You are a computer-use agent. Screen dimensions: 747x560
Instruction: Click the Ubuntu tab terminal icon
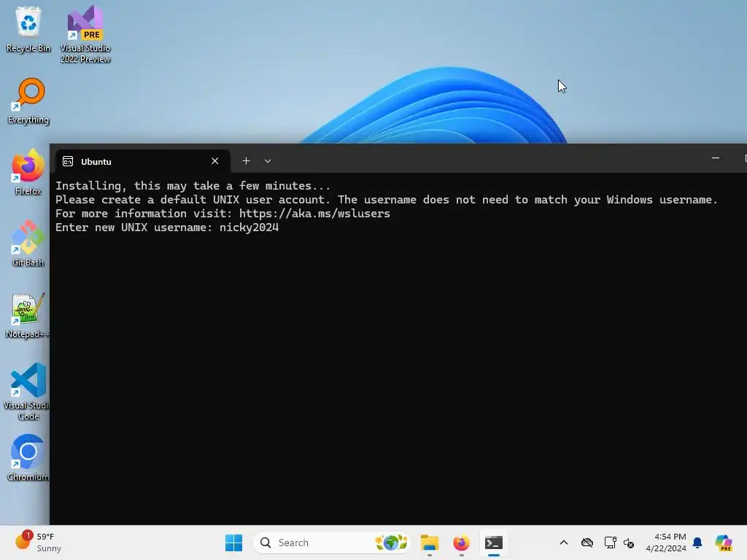(68, 161)
